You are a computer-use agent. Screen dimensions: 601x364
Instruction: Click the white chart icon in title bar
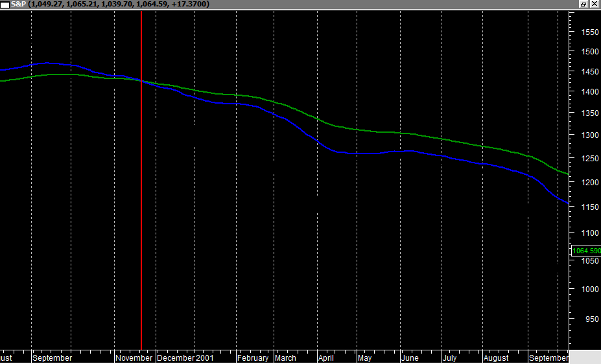(5, 5)
